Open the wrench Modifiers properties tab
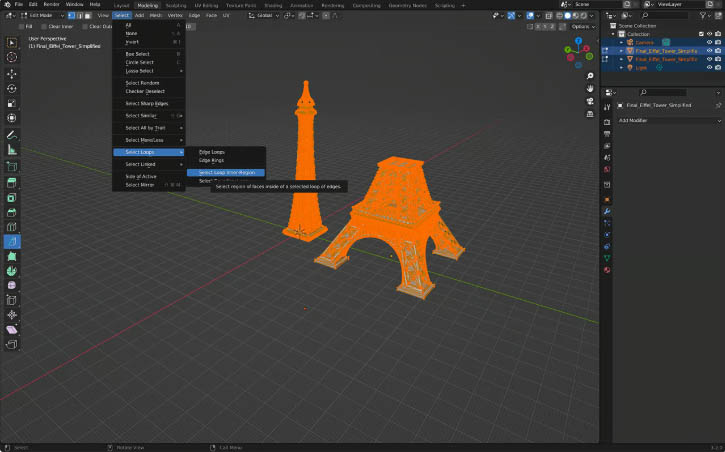This screenshot has width=725, height=452. tap(606, 212)
